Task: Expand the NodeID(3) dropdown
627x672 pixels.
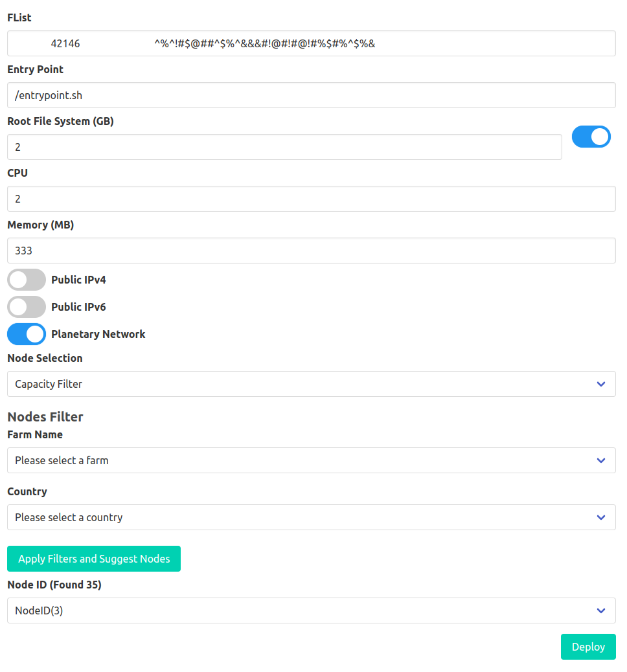Action: tap(311, 610)
